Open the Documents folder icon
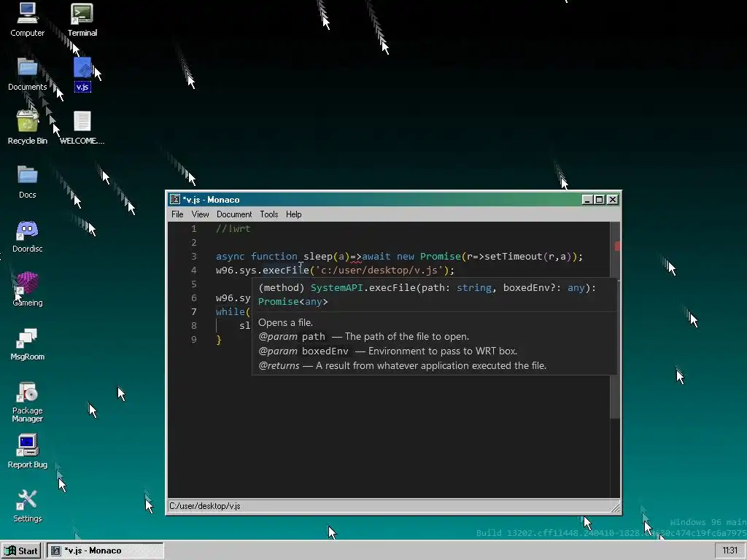Image resolution: width=747 pixels, height=560 pixels. (27, 74)
